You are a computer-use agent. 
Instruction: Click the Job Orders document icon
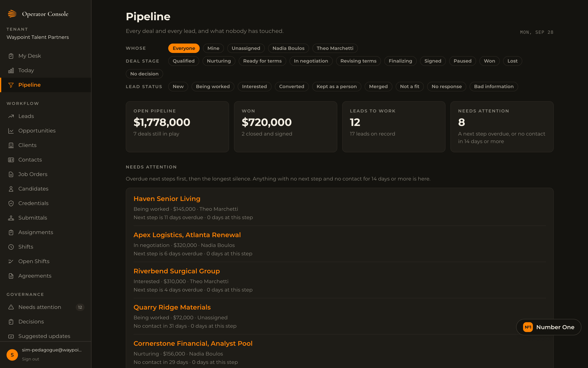click(11, 174)
